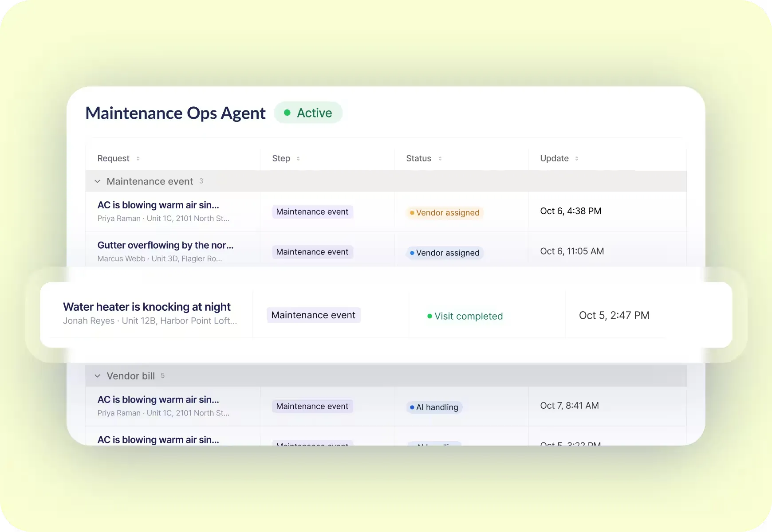This screenshot has width=772, height=532.
Task: Click the Status column header label
Action: point(418,158)
